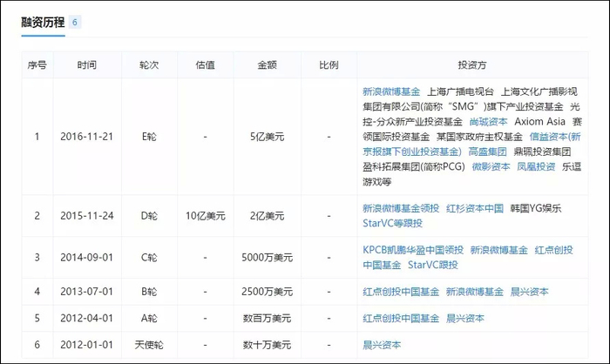
Task: Open StarVC等跟投 link in D轮 row
Action: (392, 223)
